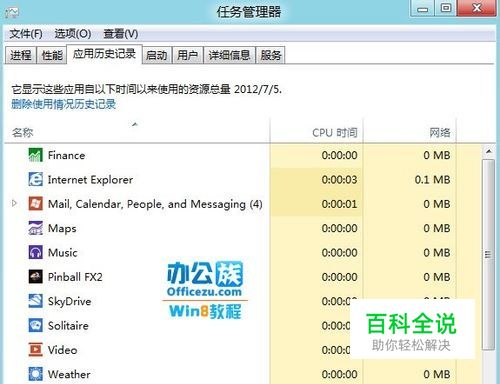Click the Finance app icon
Viewport: 500px width, 384px height.
click(x=35, y=155)
